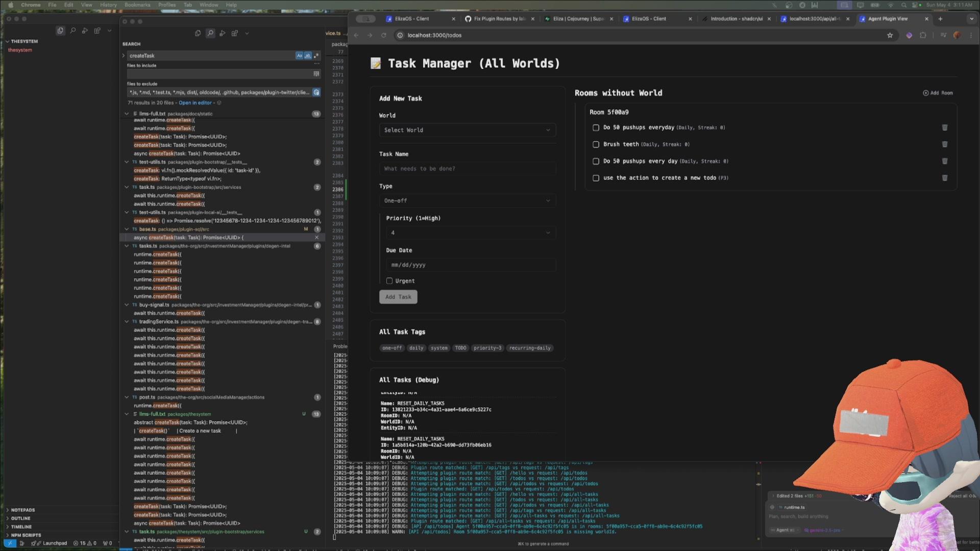Open the Priority dropdown showing 4
This screenshot has width=980, height=551.
pyautogui.click(x=471, y=233)
